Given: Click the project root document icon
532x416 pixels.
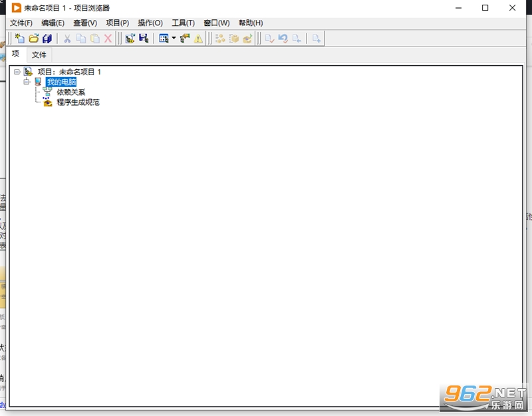Looking at the screenshot, I should (x=28, y=72).
